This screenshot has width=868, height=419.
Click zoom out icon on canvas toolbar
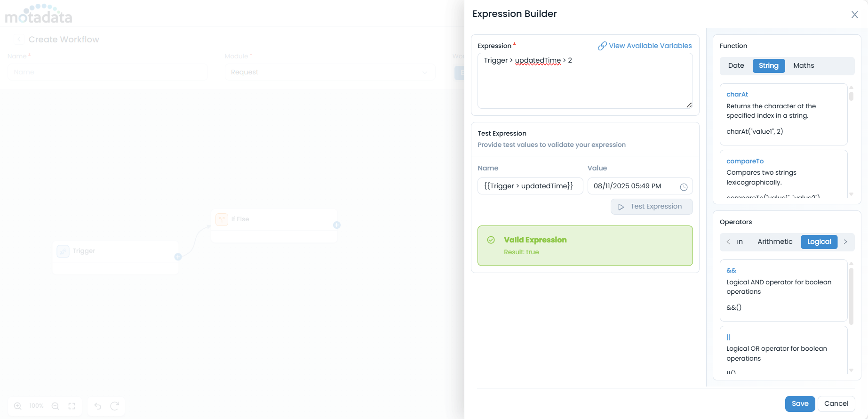point(55,406)
